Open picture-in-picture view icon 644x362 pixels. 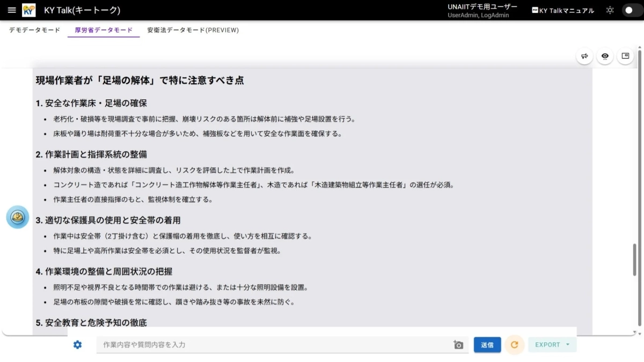(x=625, y=56)
